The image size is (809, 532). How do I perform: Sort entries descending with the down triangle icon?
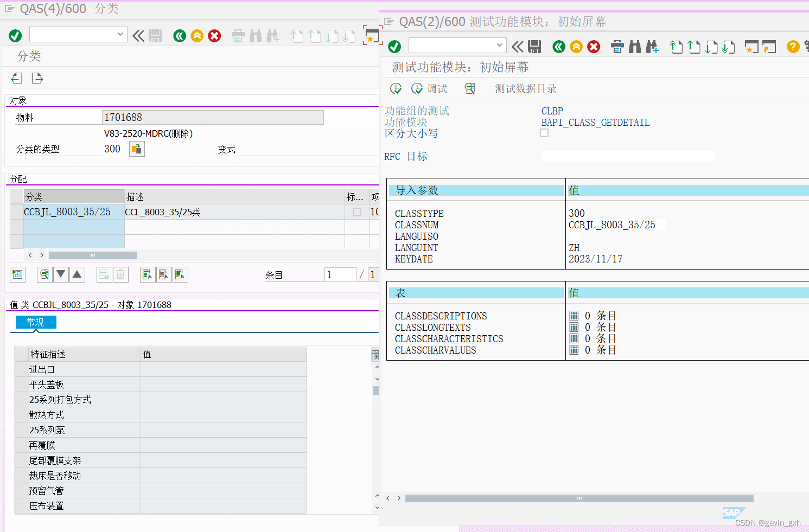pos(60,274)
